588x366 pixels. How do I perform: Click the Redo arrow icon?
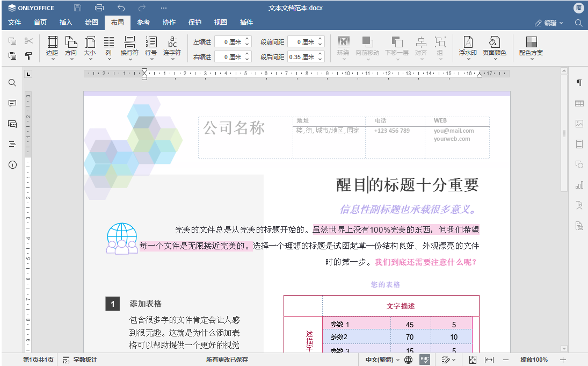[x=142, y=8]
